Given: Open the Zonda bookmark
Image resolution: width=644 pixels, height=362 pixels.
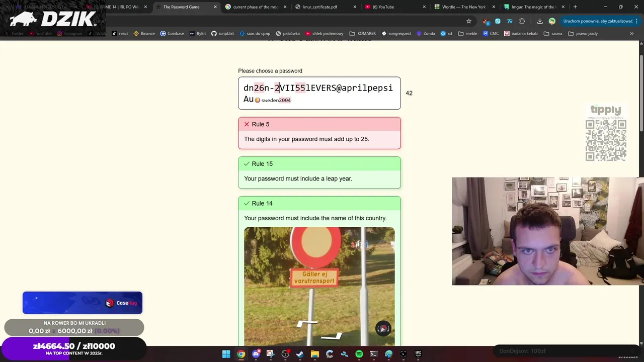Looking at the screenshot, I should 426,33.
